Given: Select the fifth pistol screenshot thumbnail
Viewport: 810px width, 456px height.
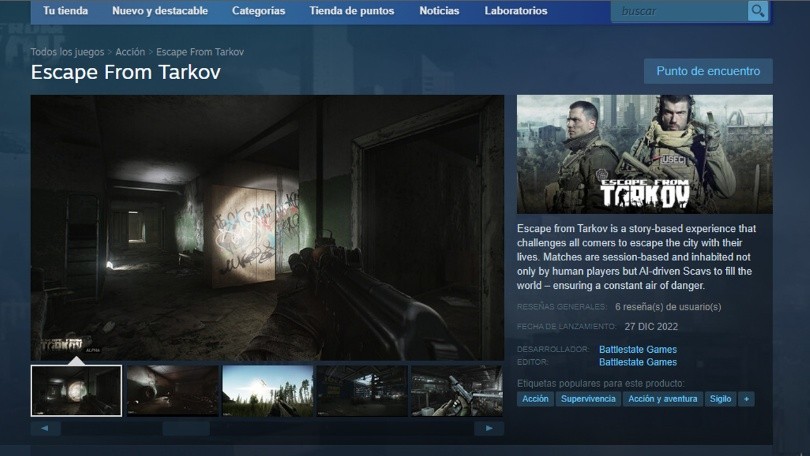Looking at the screenshot, I should (x=457, y=390).
